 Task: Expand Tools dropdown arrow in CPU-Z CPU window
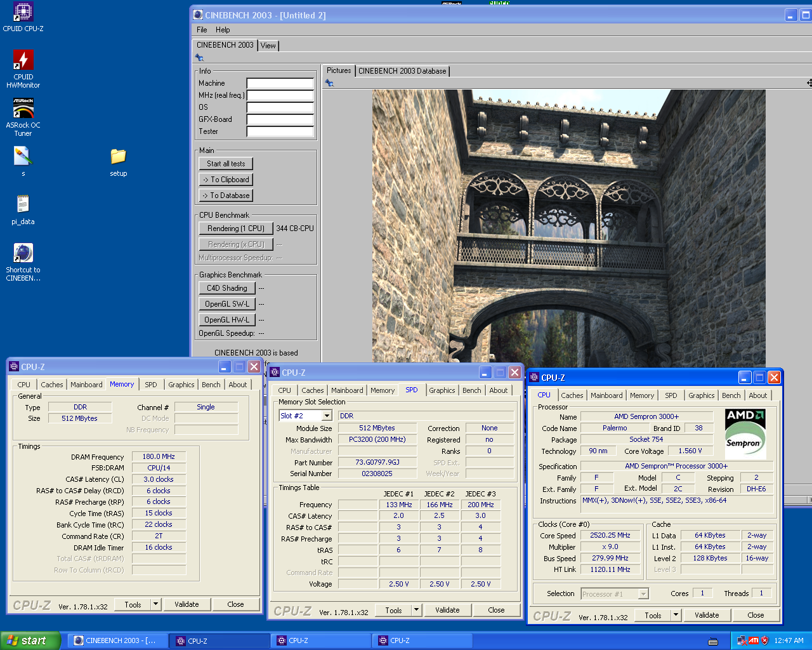tap(676, 615)
